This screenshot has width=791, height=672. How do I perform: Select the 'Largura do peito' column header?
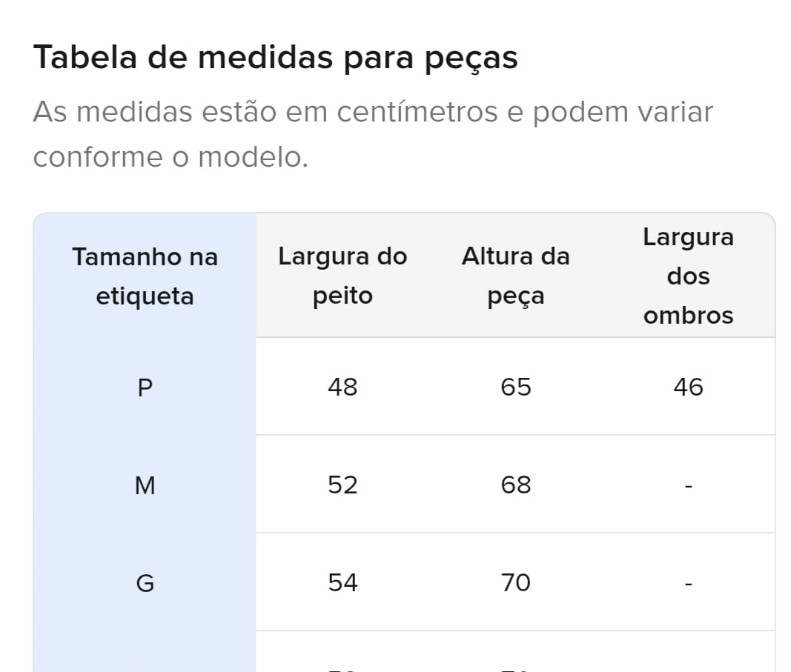point(342,276)
